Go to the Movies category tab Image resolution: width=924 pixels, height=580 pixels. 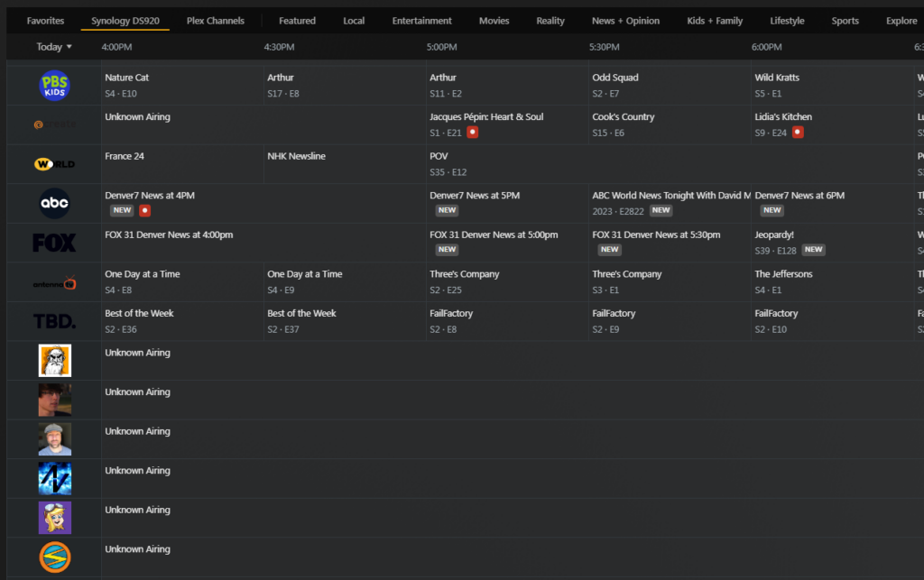tap(494, 21)
